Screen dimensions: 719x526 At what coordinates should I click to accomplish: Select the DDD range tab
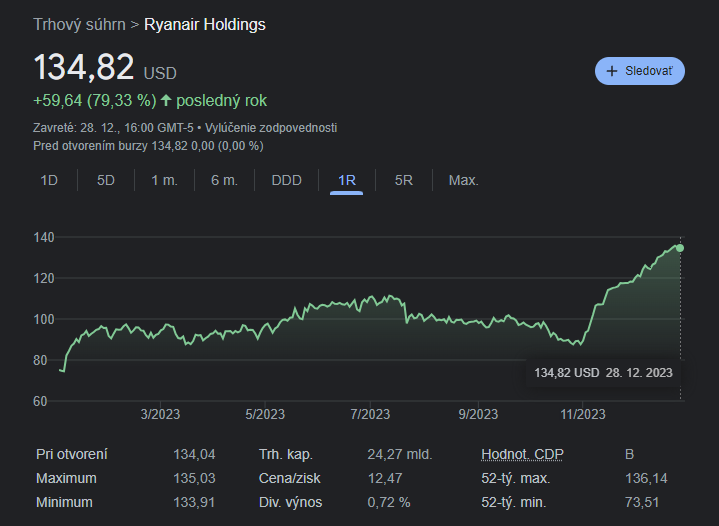click(287, 180)
